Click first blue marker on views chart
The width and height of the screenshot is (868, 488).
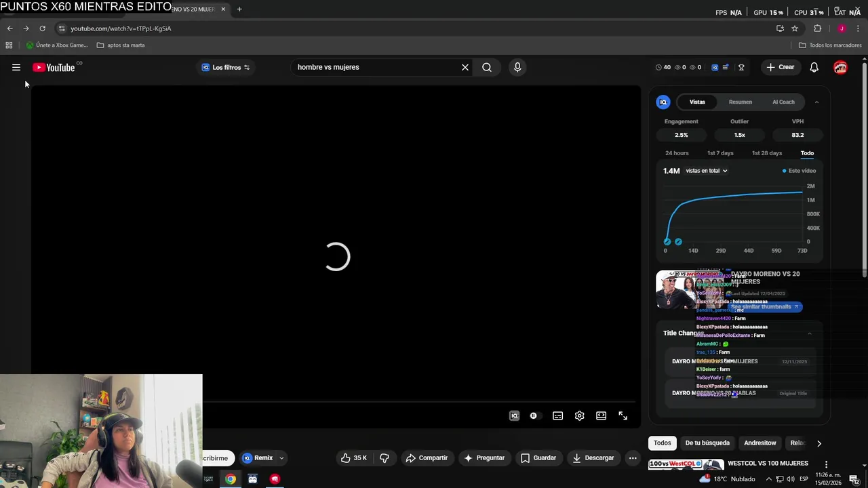click(x=667, y=241)
